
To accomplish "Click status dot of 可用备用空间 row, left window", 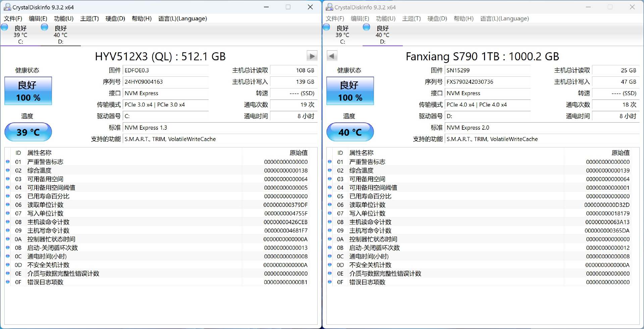I will point(8,179).
